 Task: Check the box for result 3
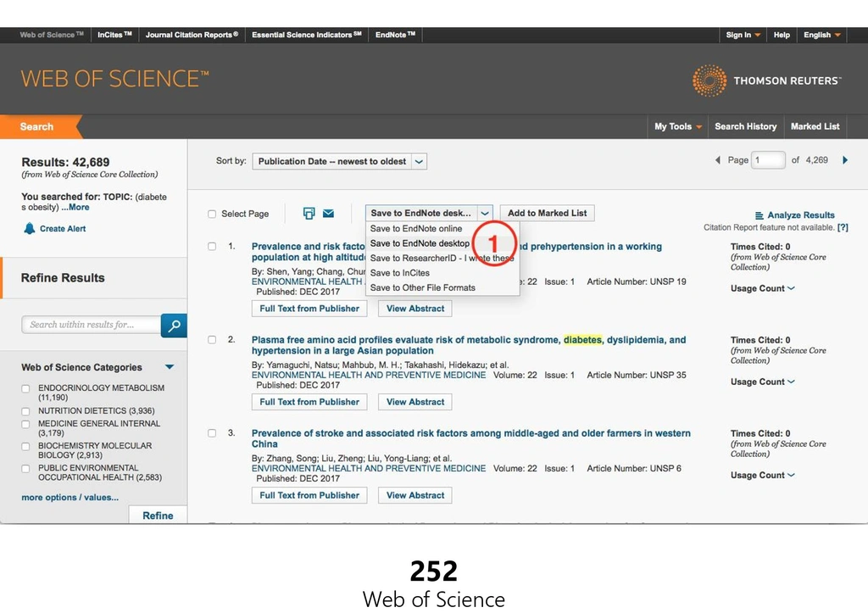click(x=212, y=433)
